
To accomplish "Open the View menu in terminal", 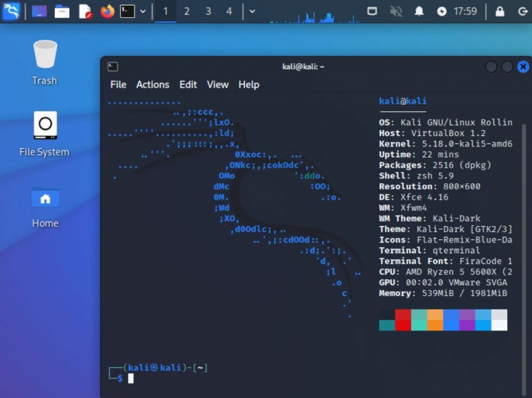I will pos(218,85).
